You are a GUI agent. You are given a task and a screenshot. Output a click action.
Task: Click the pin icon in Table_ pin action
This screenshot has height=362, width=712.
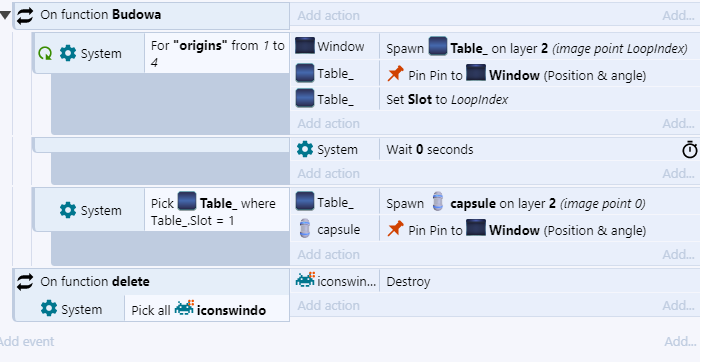click(x=396, y=74)
